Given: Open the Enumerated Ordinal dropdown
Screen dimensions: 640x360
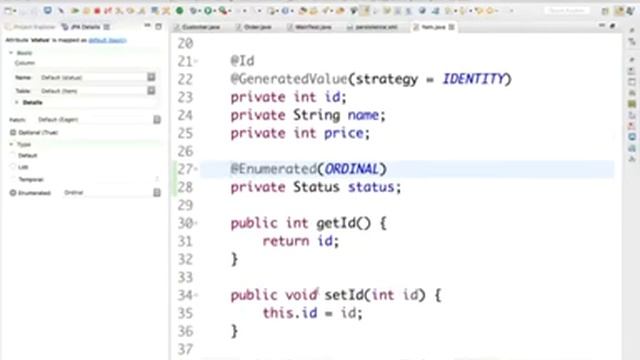Looking at the screenshot, I should click(157, 193).
